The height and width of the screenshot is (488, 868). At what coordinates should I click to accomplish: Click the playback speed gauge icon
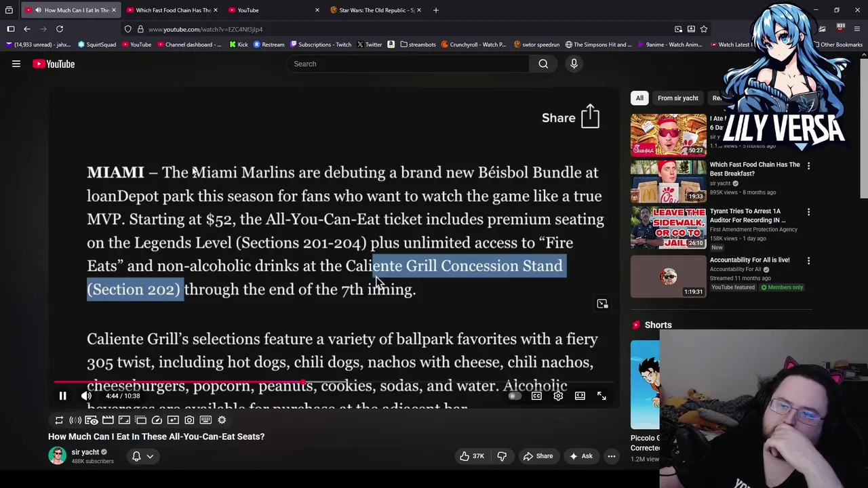coord(157,420)
